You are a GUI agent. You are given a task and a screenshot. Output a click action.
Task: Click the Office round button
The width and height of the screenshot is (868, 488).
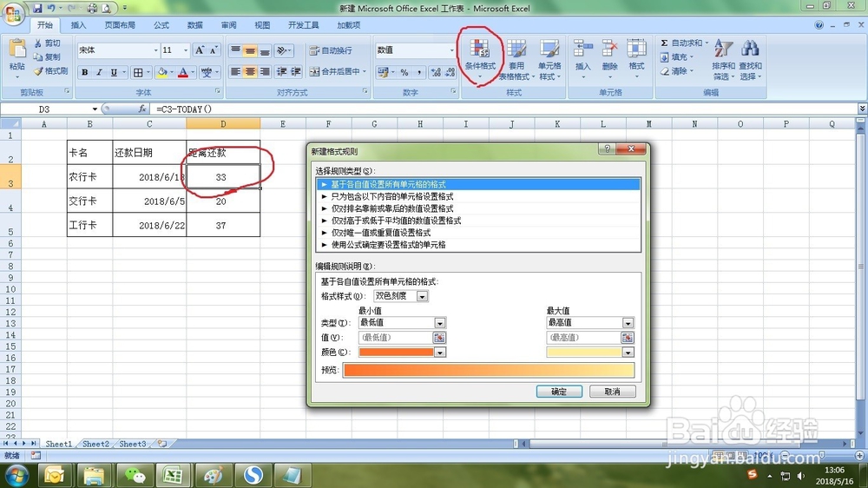click(x=13, y=13)
